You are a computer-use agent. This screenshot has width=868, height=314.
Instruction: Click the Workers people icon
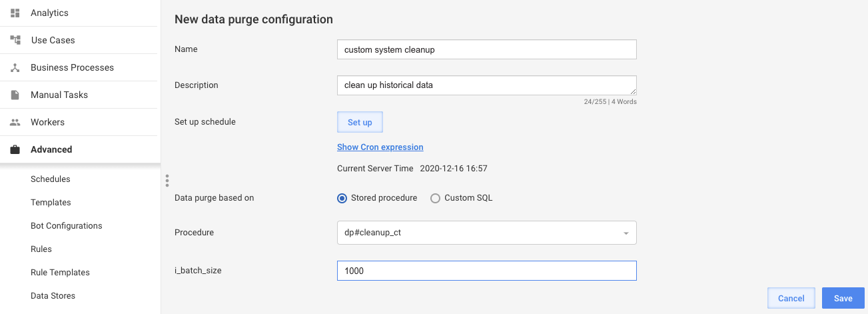pyautogui.click(x=15, y=122)
